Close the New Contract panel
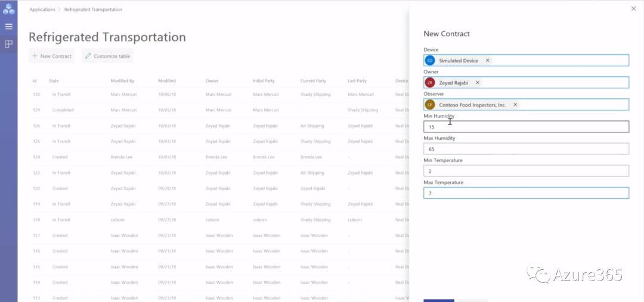Viewport: 644px width, 302px height. 633,8
